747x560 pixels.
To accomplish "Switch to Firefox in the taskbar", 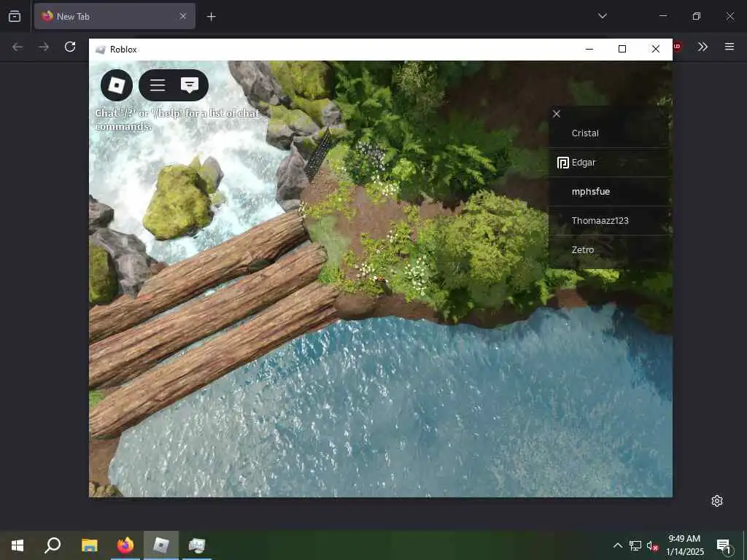I will (x=125, y=545).
